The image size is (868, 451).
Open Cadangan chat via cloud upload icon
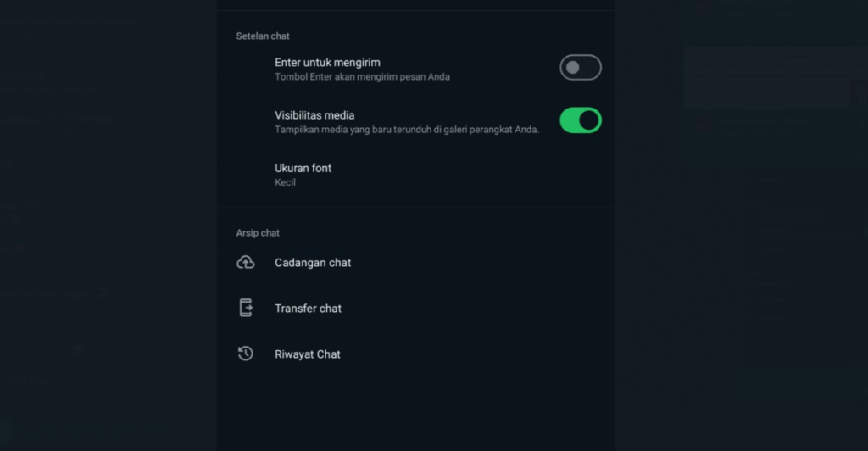(x=246, y=262)
